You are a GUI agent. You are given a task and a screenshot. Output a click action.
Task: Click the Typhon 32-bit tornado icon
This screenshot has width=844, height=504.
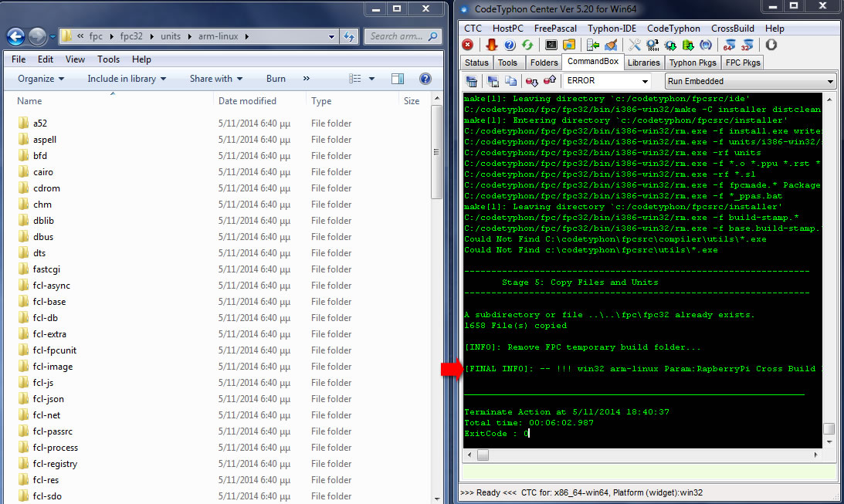click(x=747, y=46)
